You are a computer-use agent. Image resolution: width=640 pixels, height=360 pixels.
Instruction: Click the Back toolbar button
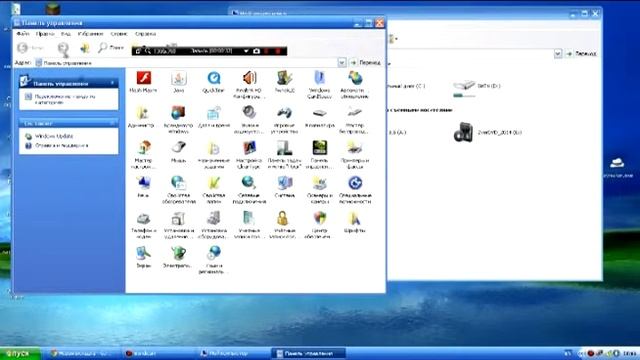pos(30,48)
